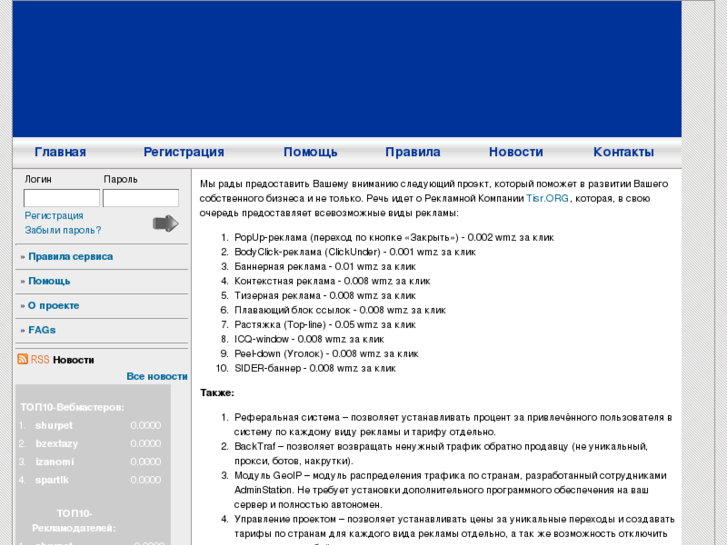Click the ТОП10-Рекламодателей heading

74,520
